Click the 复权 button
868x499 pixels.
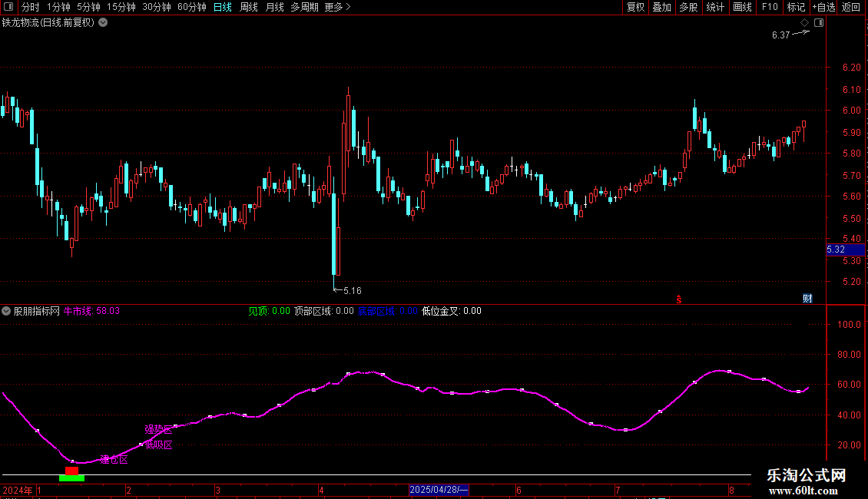[x=635, y=7]
